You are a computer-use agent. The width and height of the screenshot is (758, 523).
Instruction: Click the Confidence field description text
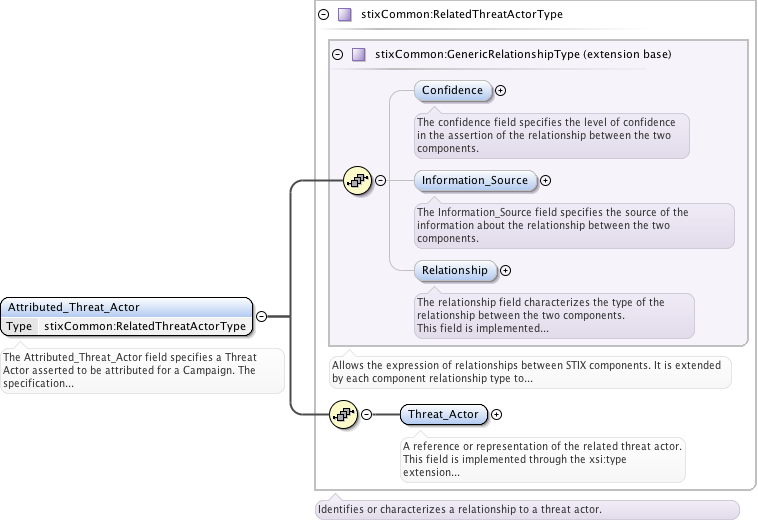coord(550,135)
